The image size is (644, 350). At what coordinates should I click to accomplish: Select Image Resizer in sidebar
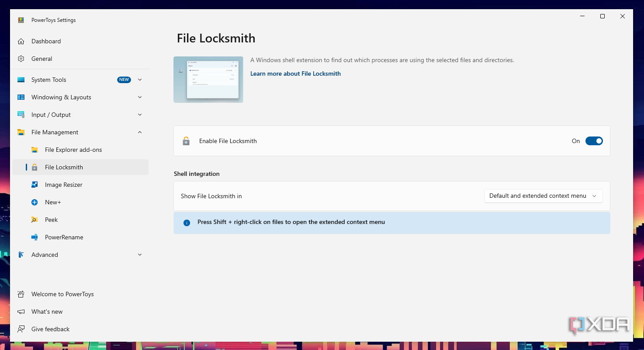click(80, 185)
